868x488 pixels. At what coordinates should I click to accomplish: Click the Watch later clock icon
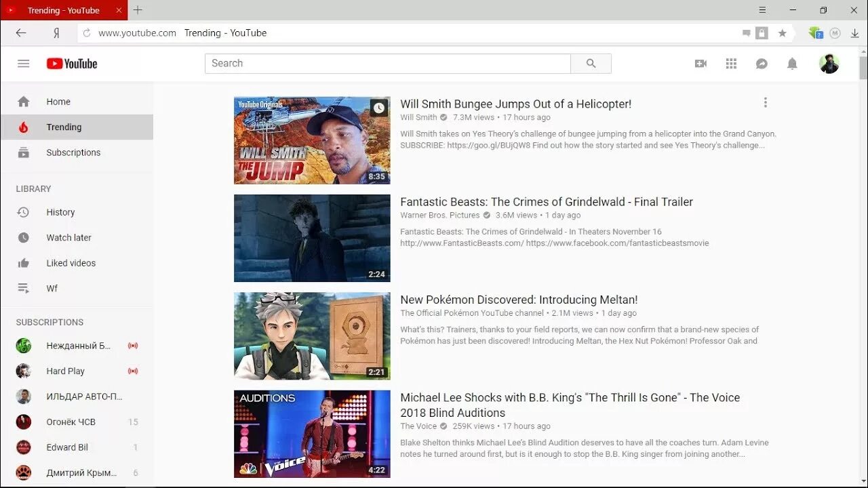coord(24,238)
